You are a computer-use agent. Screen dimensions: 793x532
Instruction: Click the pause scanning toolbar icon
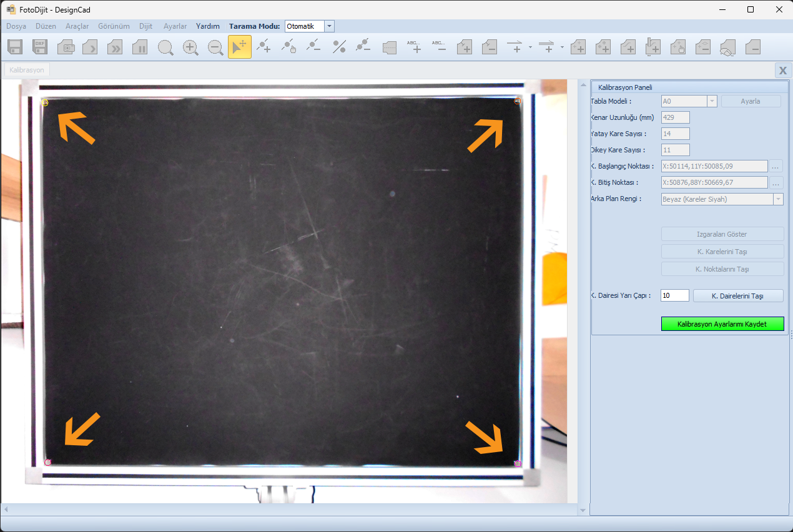coord(140,47)
